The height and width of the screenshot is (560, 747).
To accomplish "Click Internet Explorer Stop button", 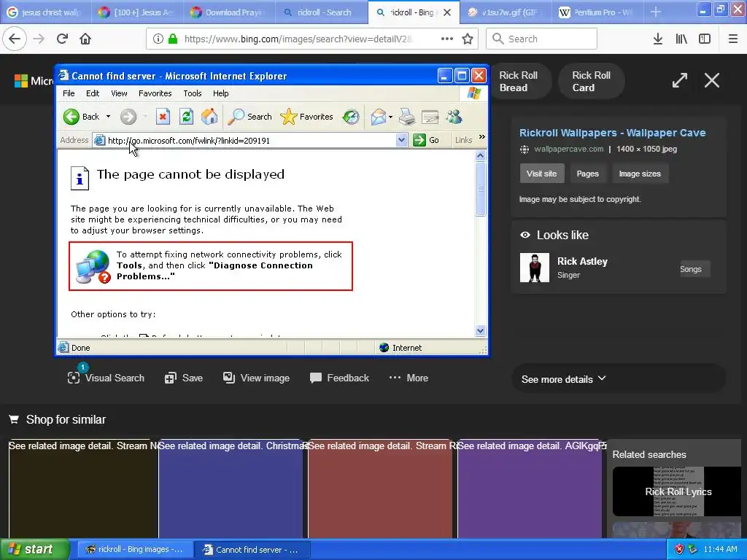I will click(x=163, y=117).
